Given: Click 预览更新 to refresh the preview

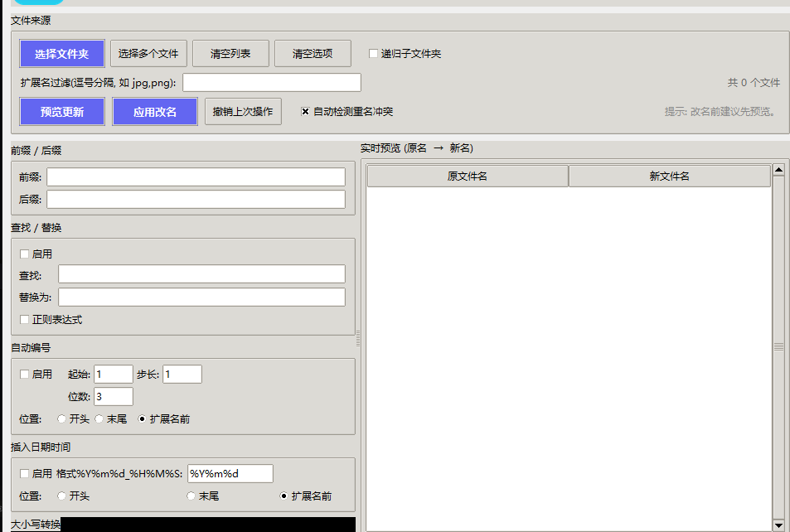Looking at the screenshot, I should [x=62, y=111].
